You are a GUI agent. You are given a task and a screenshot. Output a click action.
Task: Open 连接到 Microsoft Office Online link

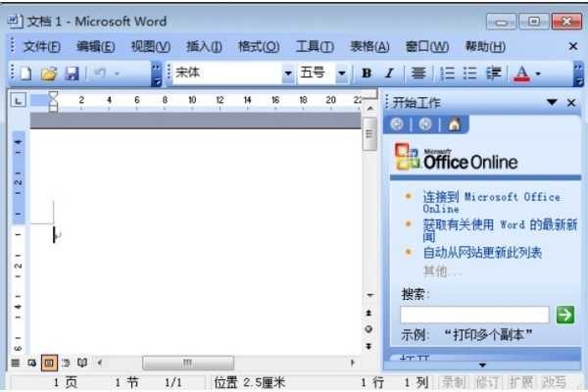(491, 203)
